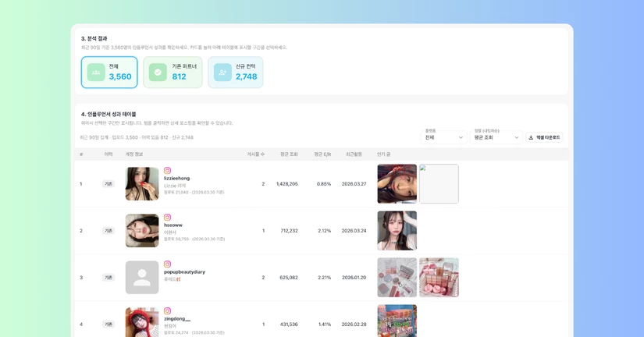The image size is (644, 337).
Task: Open zingdong__ profile photo
Action: (142, 322)
